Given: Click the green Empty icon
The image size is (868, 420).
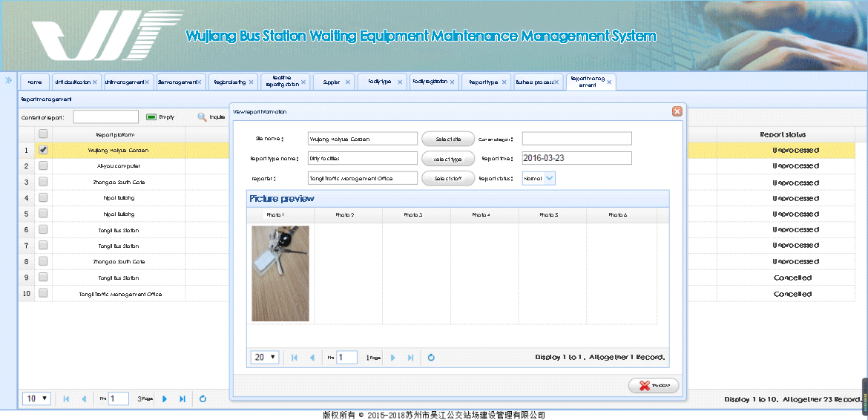Looking at the screenshot, I should pyautogui.click(x=151, y=117).
